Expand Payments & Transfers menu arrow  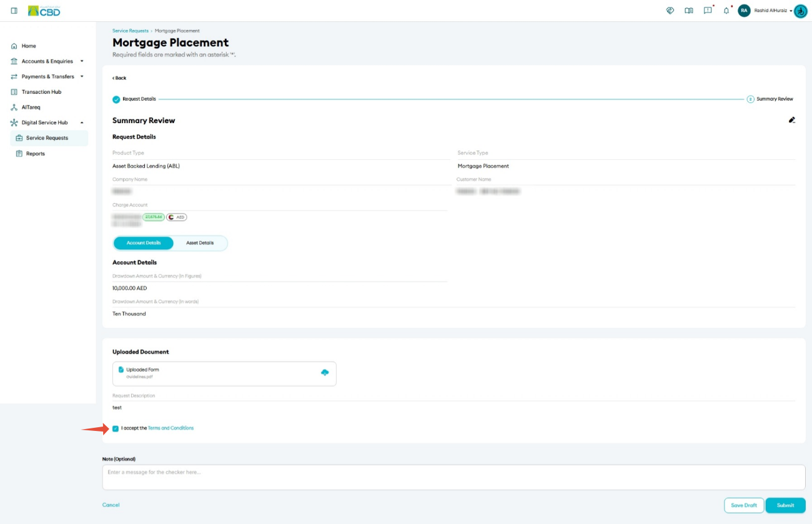tap(82, 77)
